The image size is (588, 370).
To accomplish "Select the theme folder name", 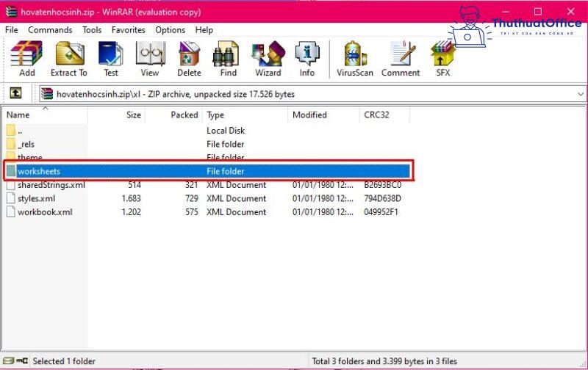I will 30,157.
